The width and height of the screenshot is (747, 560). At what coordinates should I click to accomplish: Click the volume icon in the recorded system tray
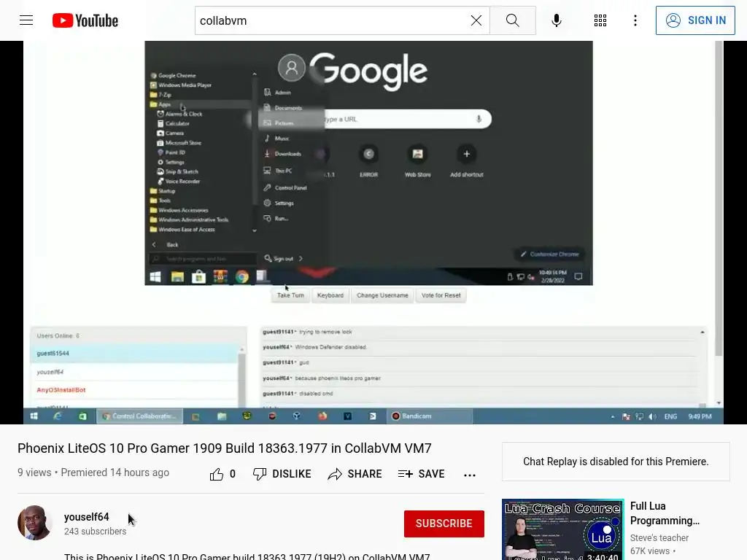pyautogui.click(x=653, y=416)
